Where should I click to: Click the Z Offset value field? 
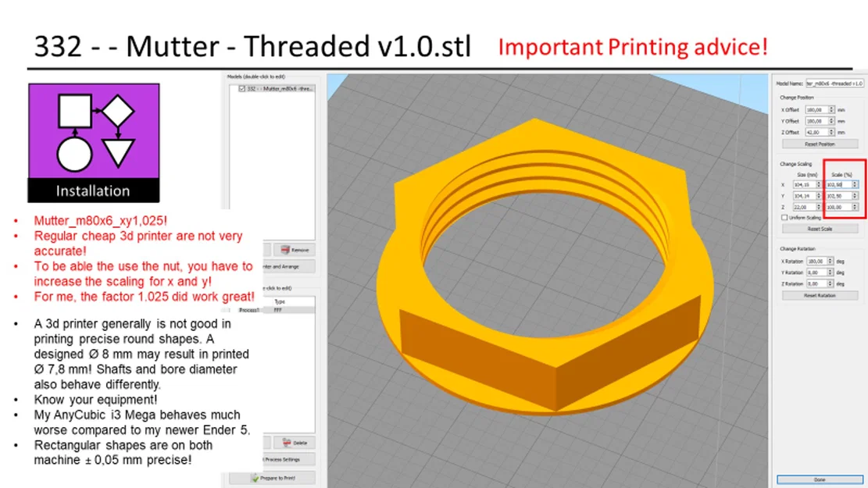point(816,132)
